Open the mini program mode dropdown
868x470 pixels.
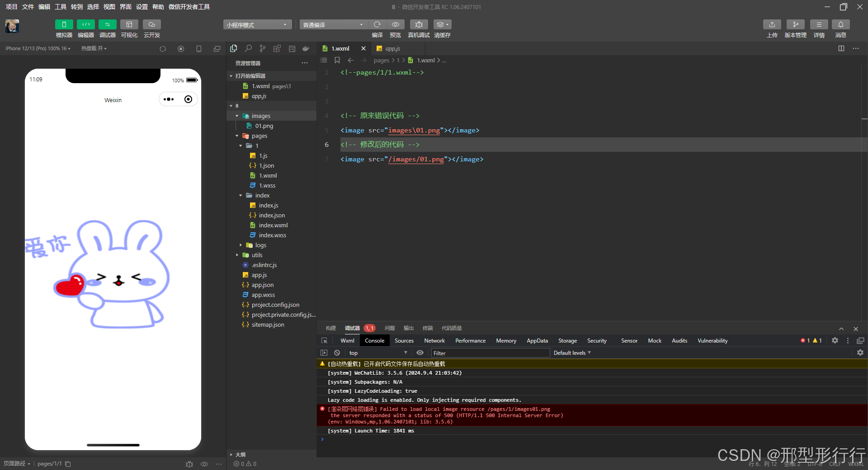pos(257,24)
